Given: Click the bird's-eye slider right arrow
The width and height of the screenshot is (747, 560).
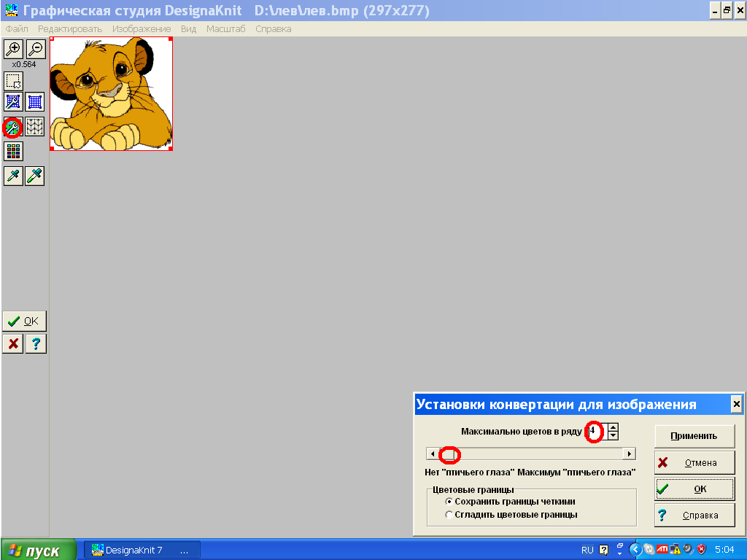Looking at the screenshot, I should pos(630,454).
